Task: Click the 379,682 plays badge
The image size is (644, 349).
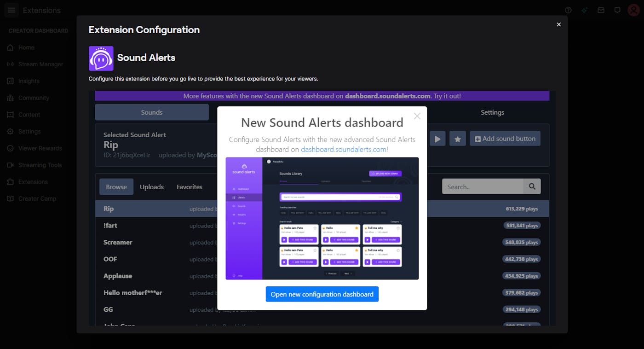Action: pyautogui.click(x=522, y=293)
